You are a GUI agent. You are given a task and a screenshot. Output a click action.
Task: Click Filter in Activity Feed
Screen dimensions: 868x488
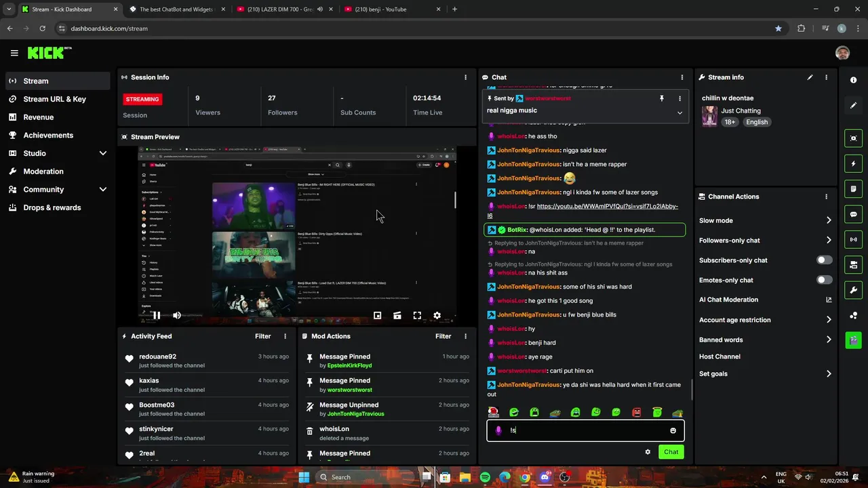(262, 336)
